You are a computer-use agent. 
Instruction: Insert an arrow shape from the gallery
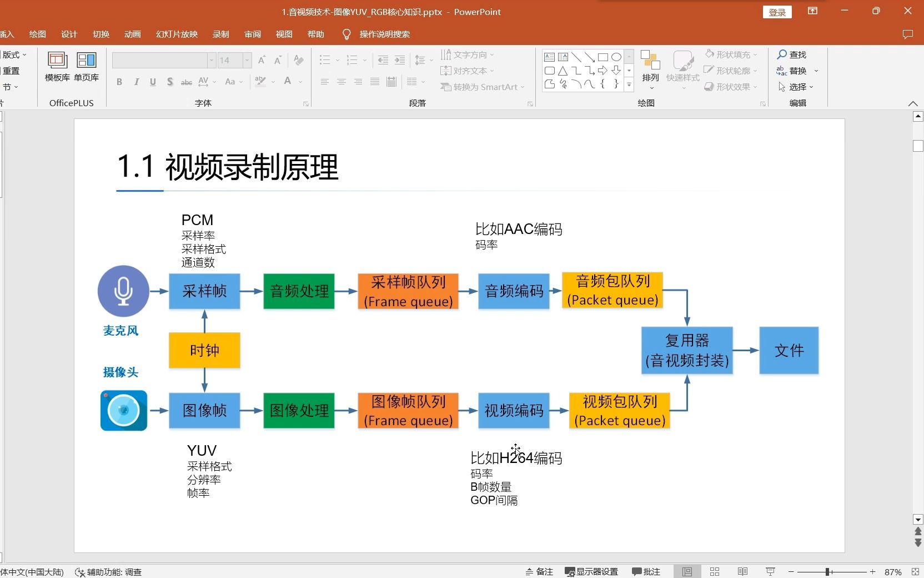pos(604,71)
